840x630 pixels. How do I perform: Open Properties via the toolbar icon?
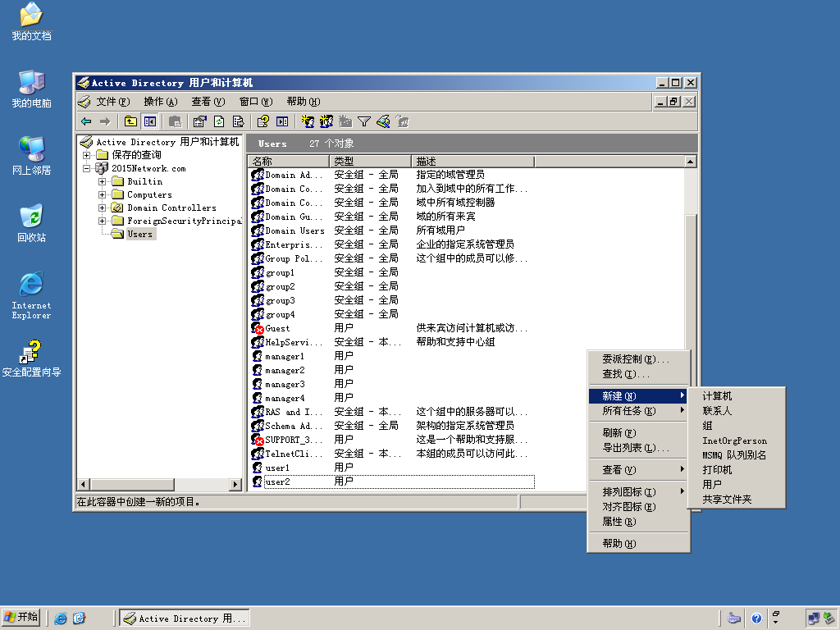pyautogui.click(x=200, y=121)
